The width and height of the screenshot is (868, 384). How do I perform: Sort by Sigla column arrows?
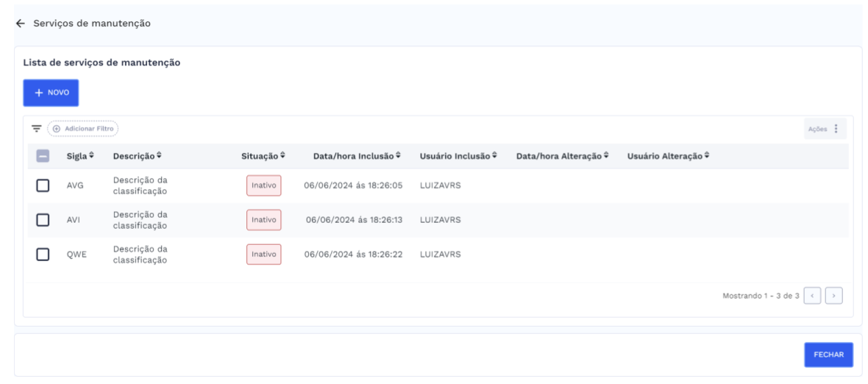(x=91, y=156)
